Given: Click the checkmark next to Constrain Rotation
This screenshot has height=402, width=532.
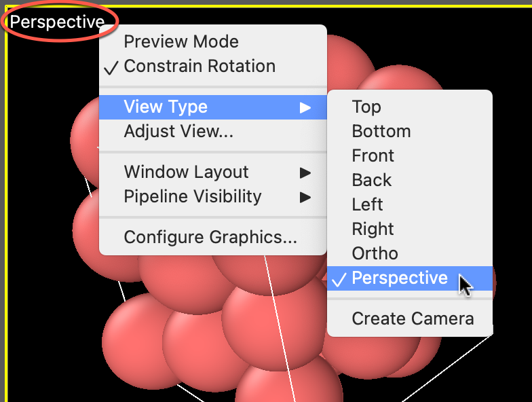Looking at the screenshot, I should click(x=112, y=67).
